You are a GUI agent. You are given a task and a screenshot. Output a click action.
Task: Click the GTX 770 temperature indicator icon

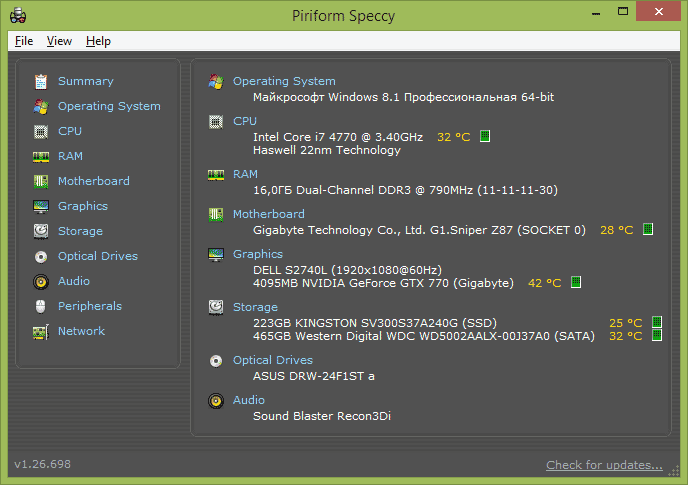[x=576, y=282]
